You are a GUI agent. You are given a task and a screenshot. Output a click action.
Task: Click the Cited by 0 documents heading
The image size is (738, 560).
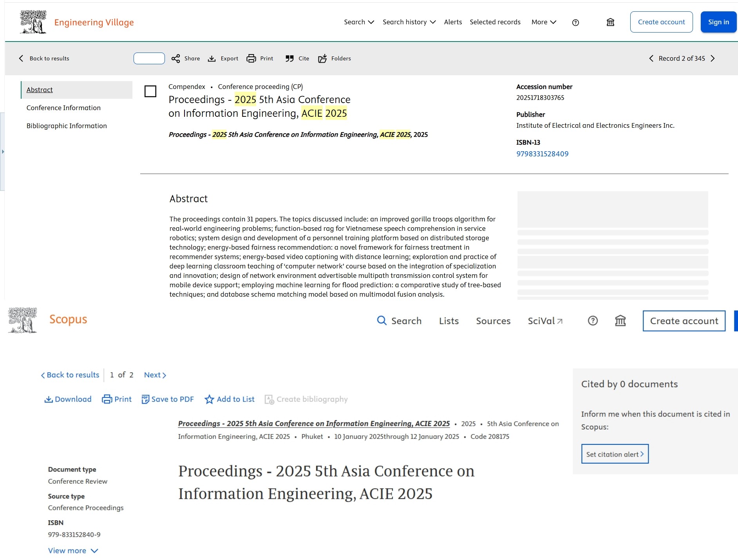[x=629, y=384]
